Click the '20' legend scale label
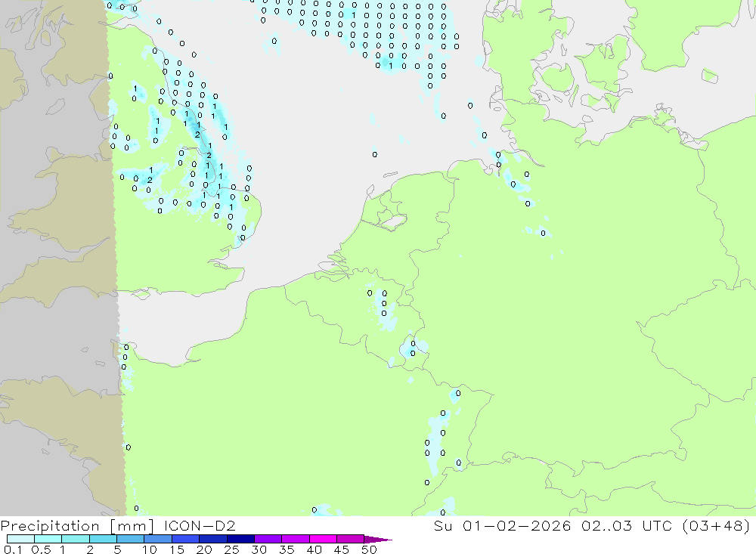 pos(204,549)
